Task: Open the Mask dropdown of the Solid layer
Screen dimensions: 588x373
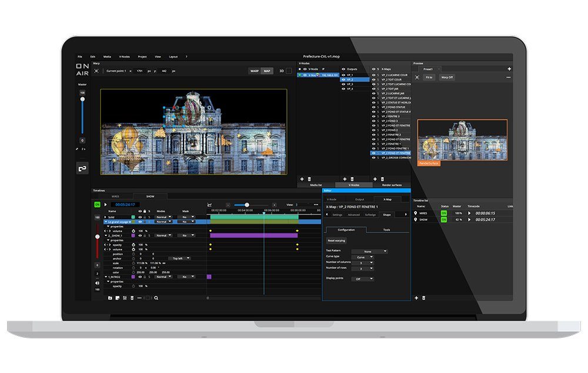Action: point(186,217)
